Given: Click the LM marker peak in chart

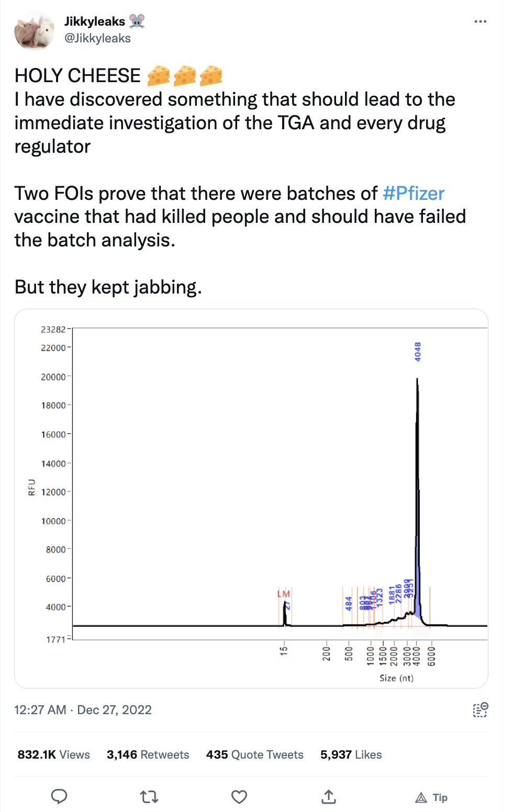Looking at the screenshot, I should click(x=284, y=594).
